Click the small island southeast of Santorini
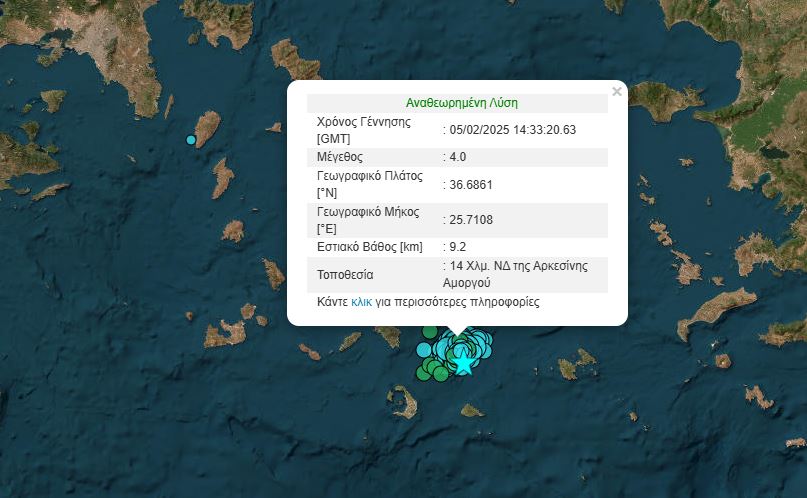The height and width of the screenshot is (498, 807). pos(472,410)
